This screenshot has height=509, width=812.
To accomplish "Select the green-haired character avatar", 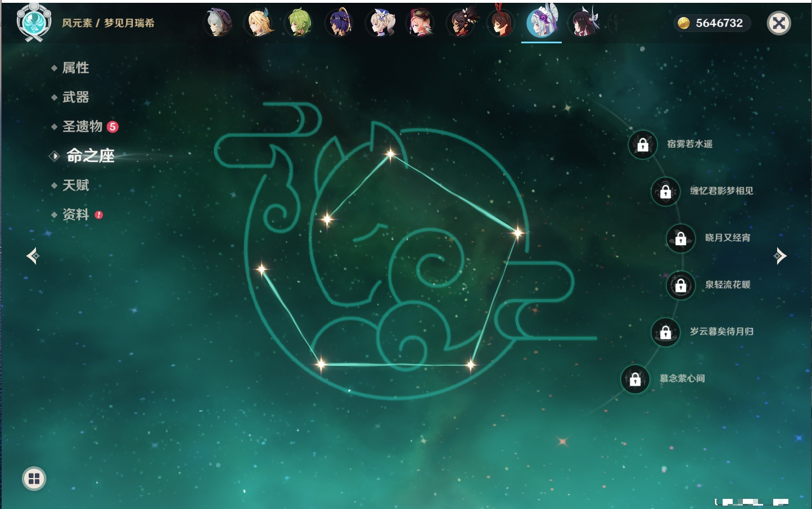I will pyautogui.click(x=299, y=23).
